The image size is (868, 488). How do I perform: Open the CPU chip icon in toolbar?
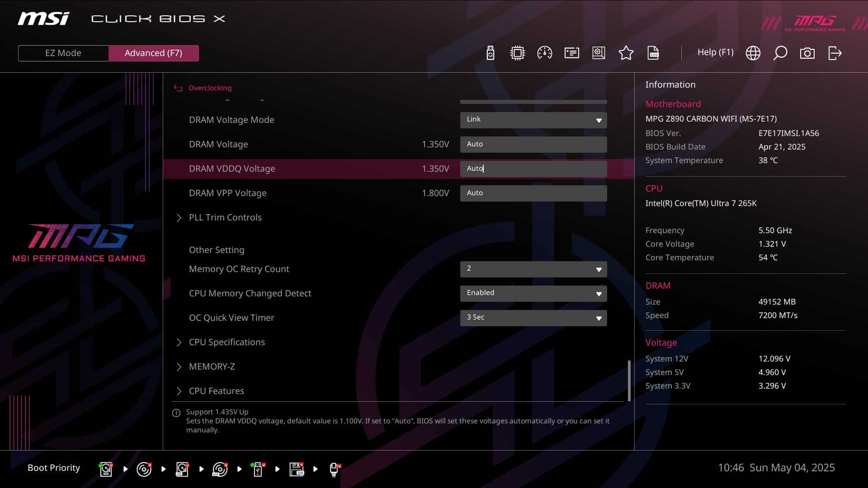pyautogui.click(x=517, y=53)
